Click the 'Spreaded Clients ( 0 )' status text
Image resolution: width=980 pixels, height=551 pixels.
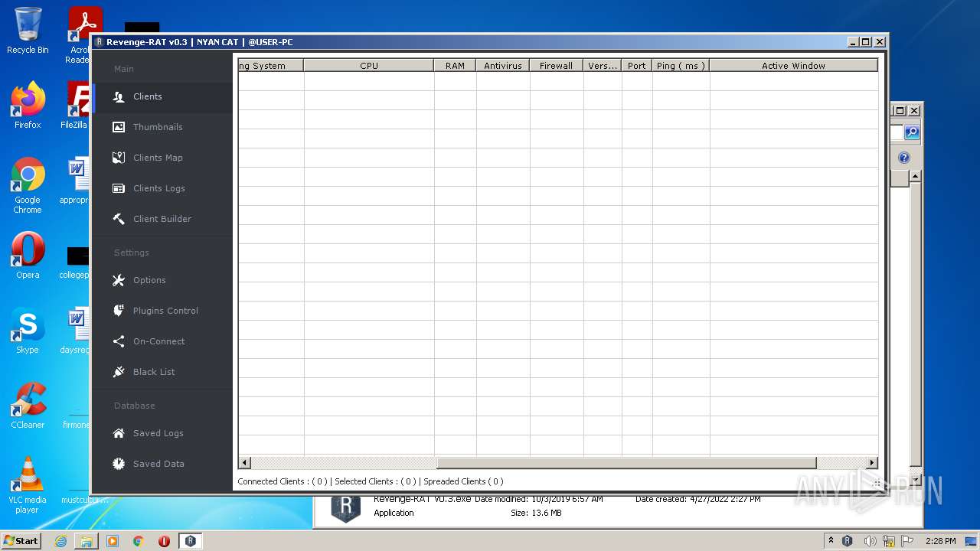pos(463,481)
